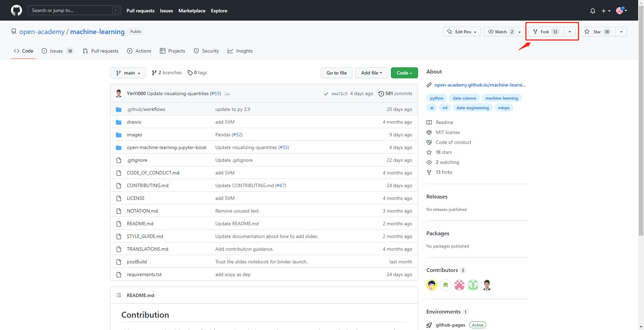Click the README.md table of contents icon
Viewport: 644px width, 330px height.
pyautogui.click(x=119, y=295)
